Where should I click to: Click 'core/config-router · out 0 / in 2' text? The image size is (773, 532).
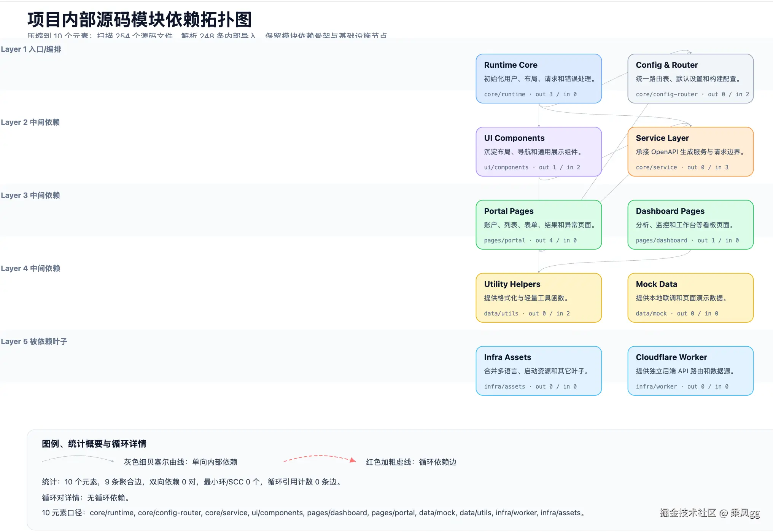point(692,94)
